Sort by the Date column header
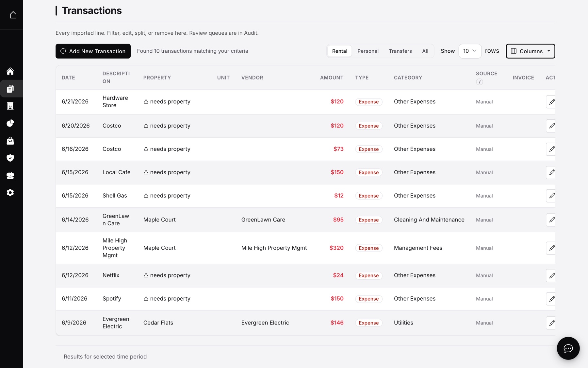This screenshot has width=588, height=368. 68,78
